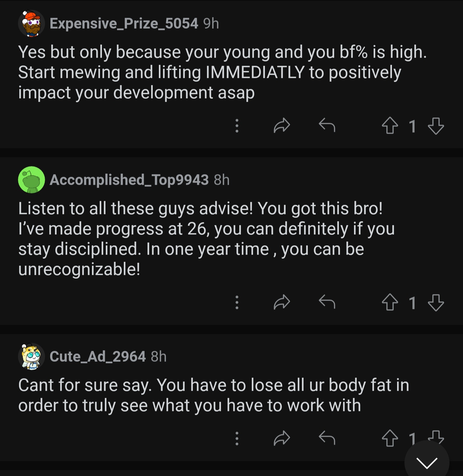The width and height of the screenshot is (463, 476).
Task: Reply to Accomplished_Top9943's comment
Action: 327,302
